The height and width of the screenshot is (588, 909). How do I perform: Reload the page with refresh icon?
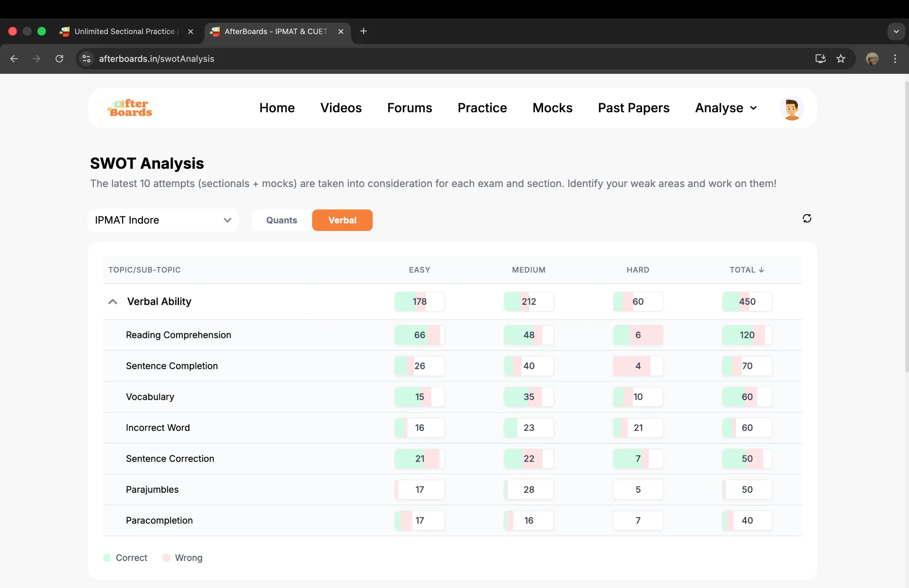click(59, 59)
